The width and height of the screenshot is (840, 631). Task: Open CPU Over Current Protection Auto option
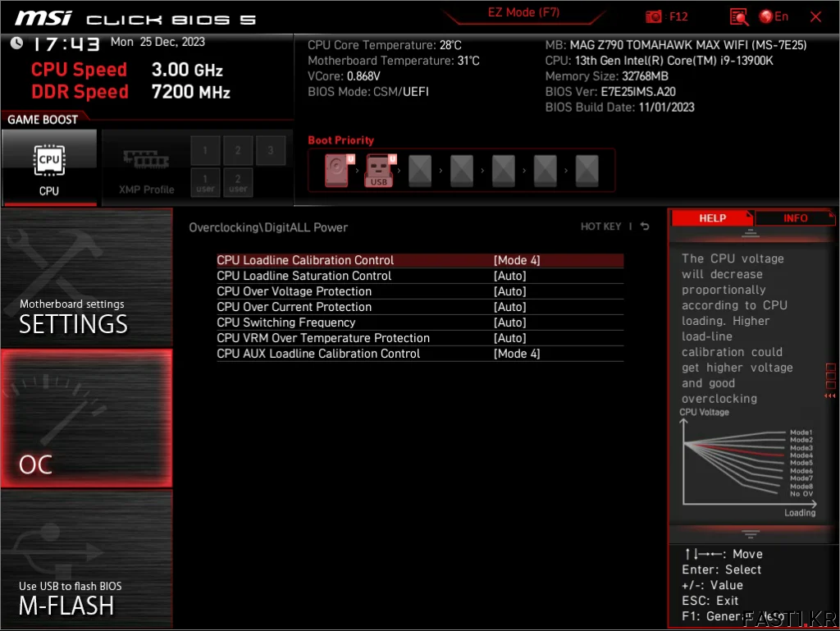[x=509, y=307]
